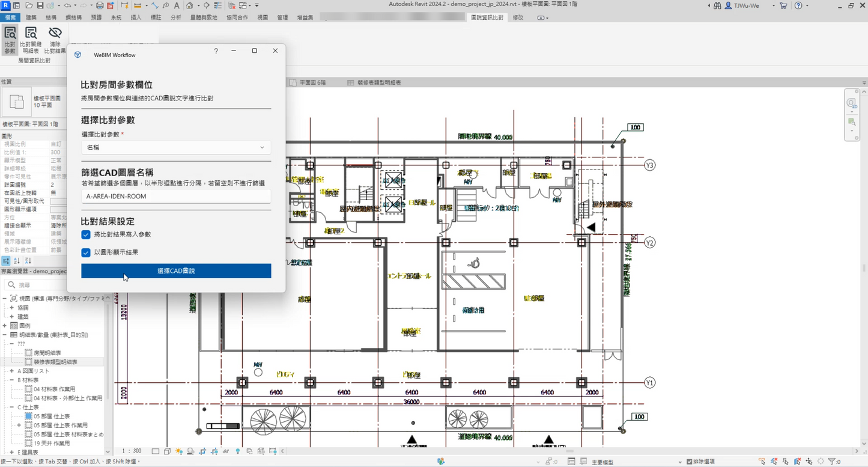Image resolution: width=868 pixels, height=467 pixels.
Task: Click the selection filter funnel icon
Action: click(833, 462)
